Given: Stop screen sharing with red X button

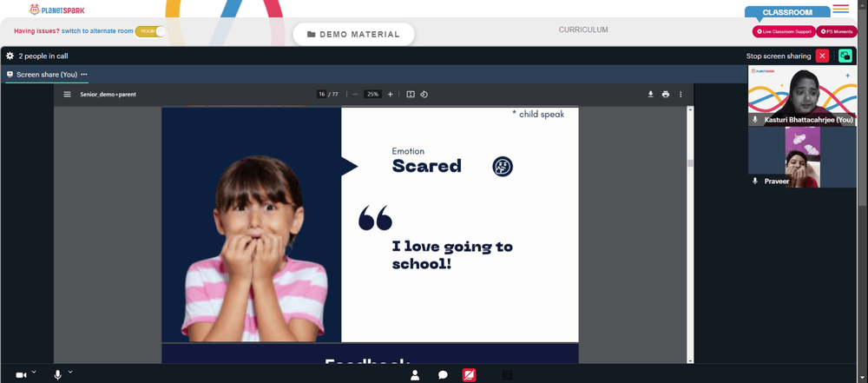Looking at the screenshot, I should click(822, 56).
